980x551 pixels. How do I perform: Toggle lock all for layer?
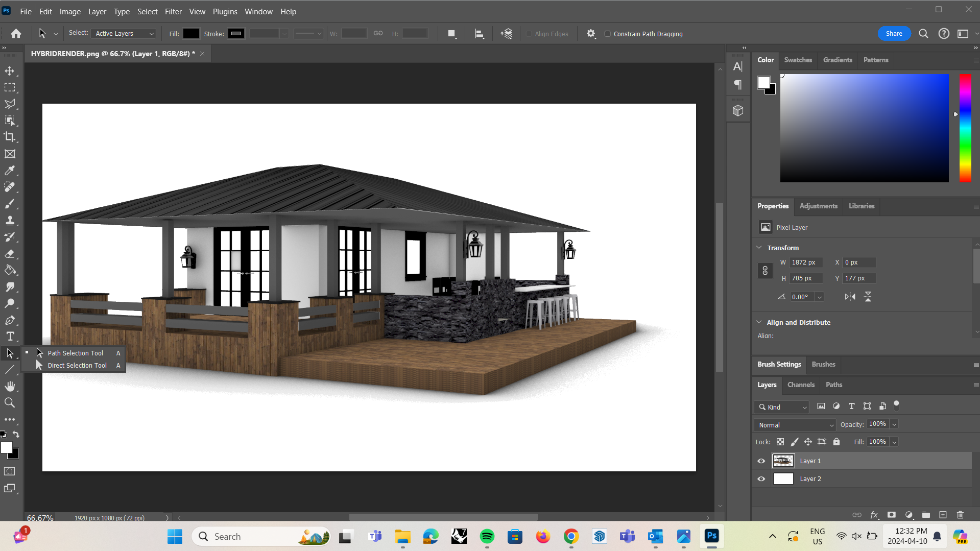[836, 442]
